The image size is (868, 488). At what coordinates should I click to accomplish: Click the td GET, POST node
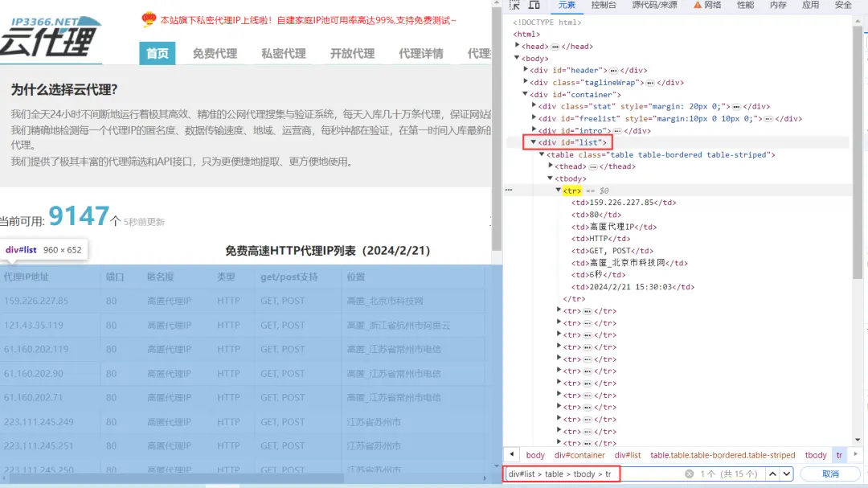[x=612, y=251]
